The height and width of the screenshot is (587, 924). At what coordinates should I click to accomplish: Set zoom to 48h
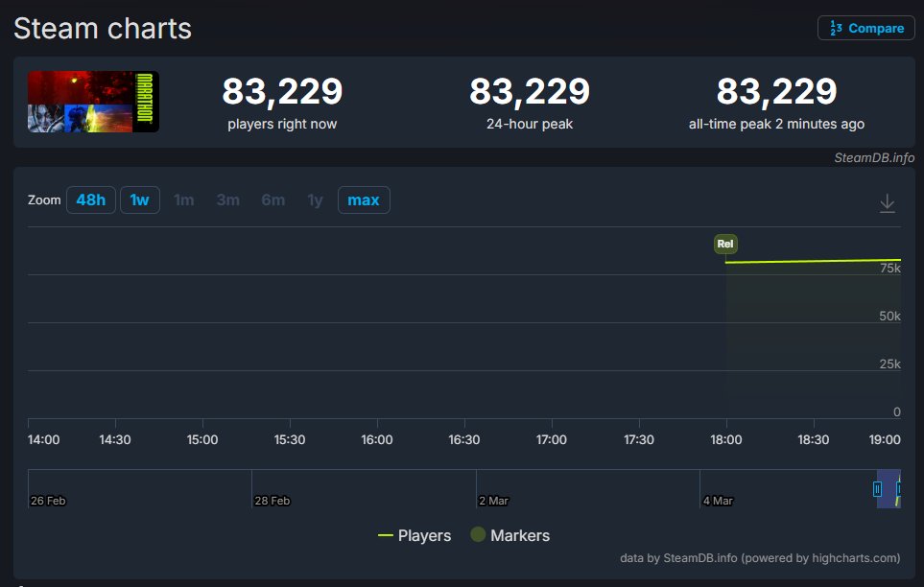pyautogui.click(x=91, y=200)
